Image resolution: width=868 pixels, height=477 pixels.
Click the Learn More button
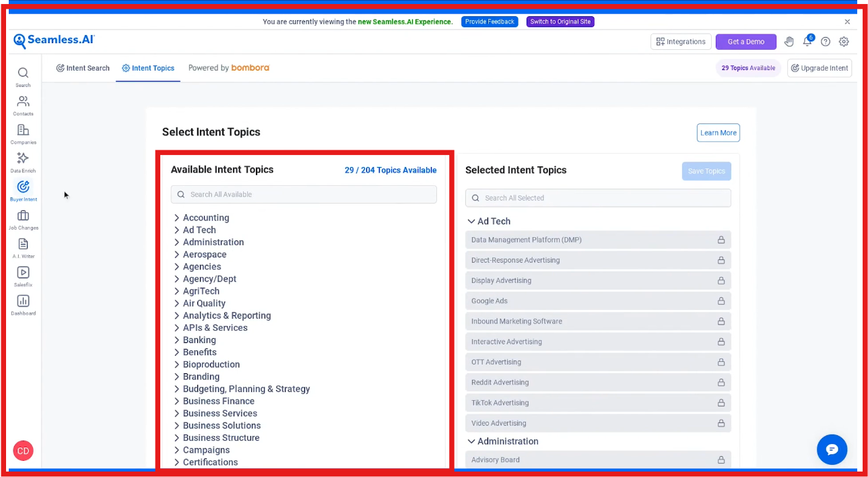click(718, 133)
